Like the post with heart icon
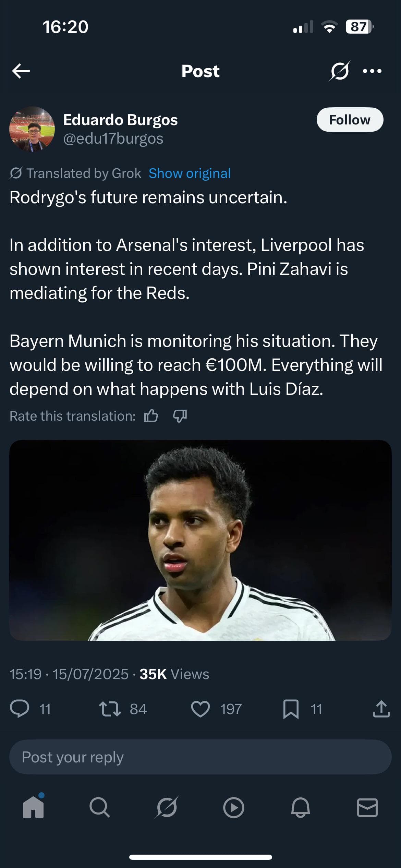The image size is (401, 868). [200, 709]
